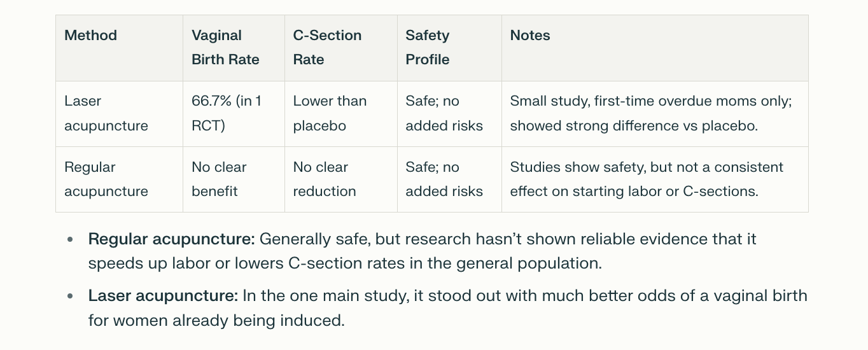The image size is (868, 350).
Task: Click the bold Regular acupuncture bullet heading
Action: [171, 239]
